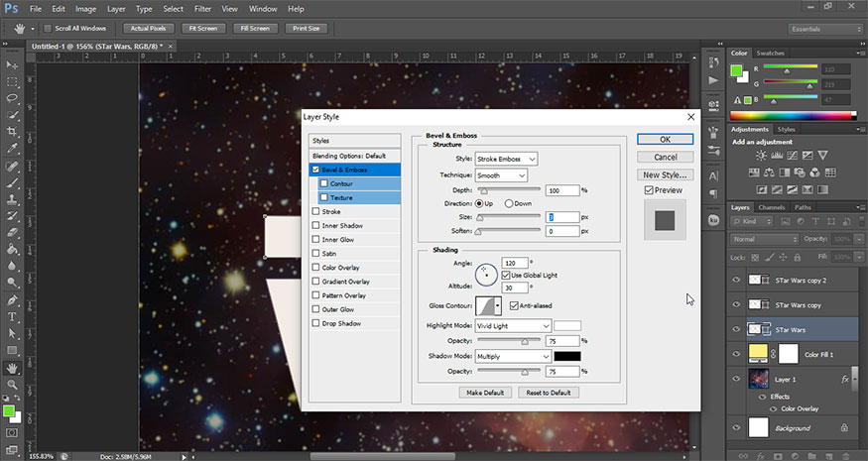The width and height of the screenshot is (868, 461).
Task: Enable the Texture checkbox
Action: tap(324, 197)
